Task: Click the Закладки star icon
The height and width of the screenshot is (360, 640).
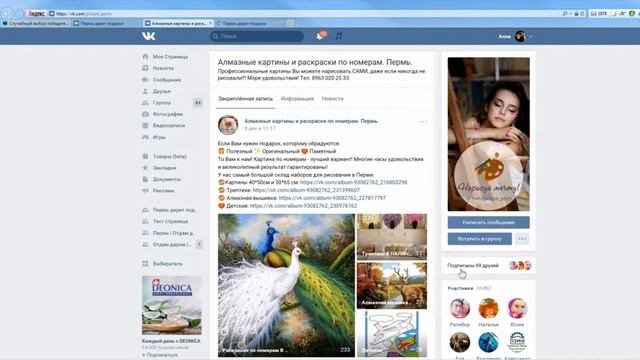Action: [145, 167]
